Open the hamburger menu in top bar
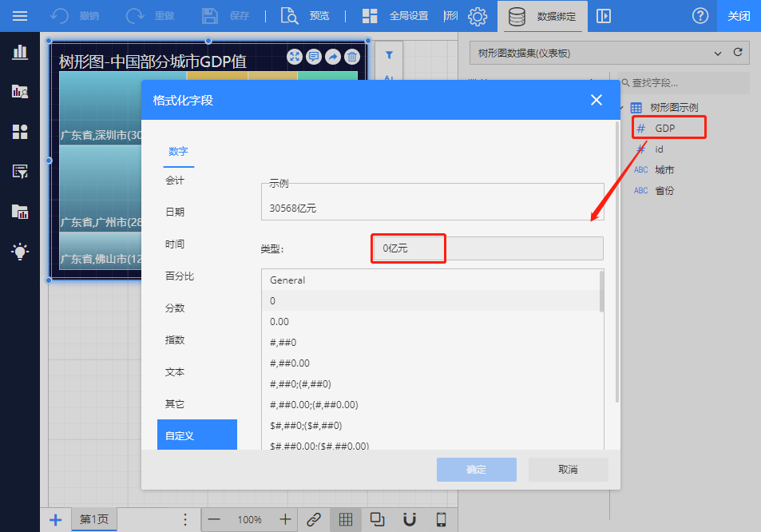This screenshot has height=532, width=761. pos(20,16)
